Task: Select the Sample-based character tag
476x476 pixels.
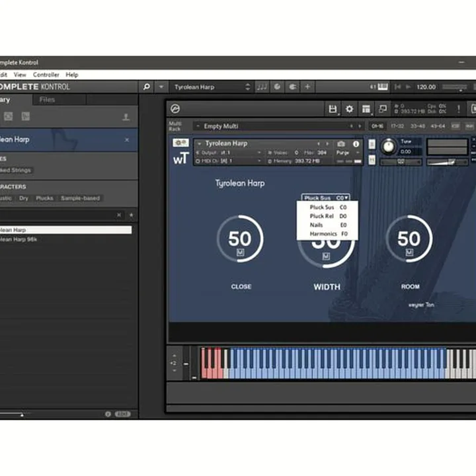Action: click(80, 198)
